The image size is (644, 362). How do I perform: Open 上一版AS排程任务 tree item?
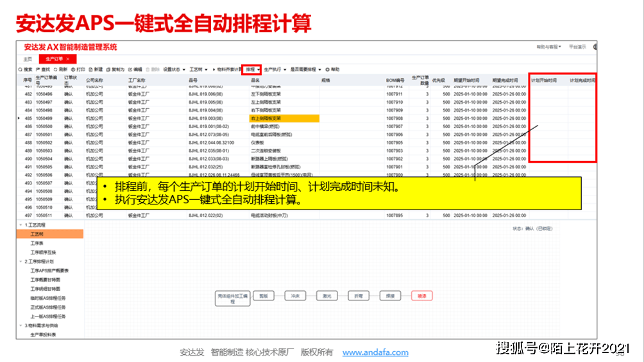point(47,317)
